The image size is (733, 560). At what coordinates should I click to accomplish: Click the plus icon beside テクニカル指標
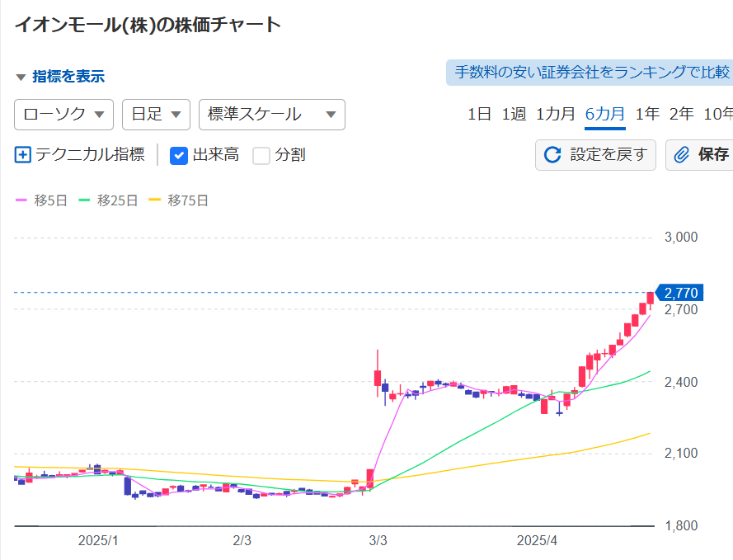(x=23, y=155)
